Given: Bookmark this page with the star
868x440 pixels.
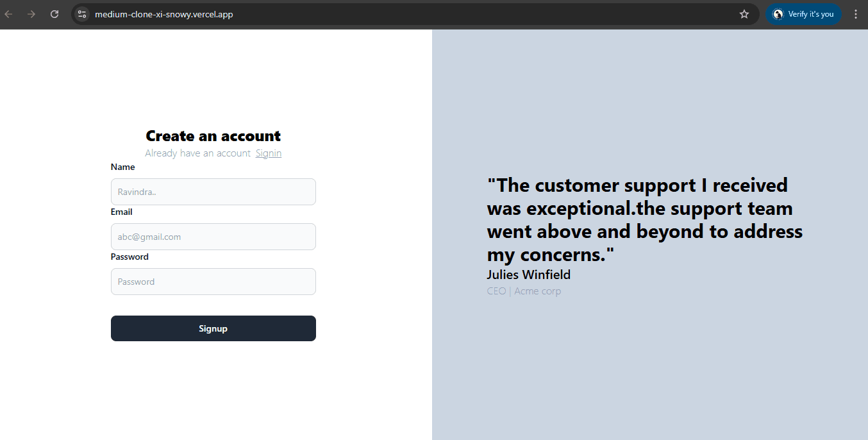Looking at the screenshot, I should pyautogui.click(x=744, y=14).
